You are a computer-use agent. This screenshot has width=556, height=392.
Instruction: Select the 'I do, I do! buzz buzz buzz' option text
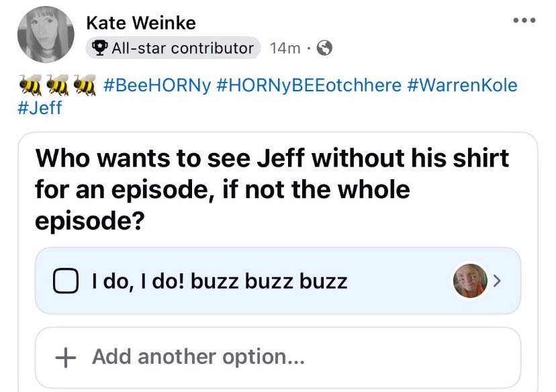[220, 281]
